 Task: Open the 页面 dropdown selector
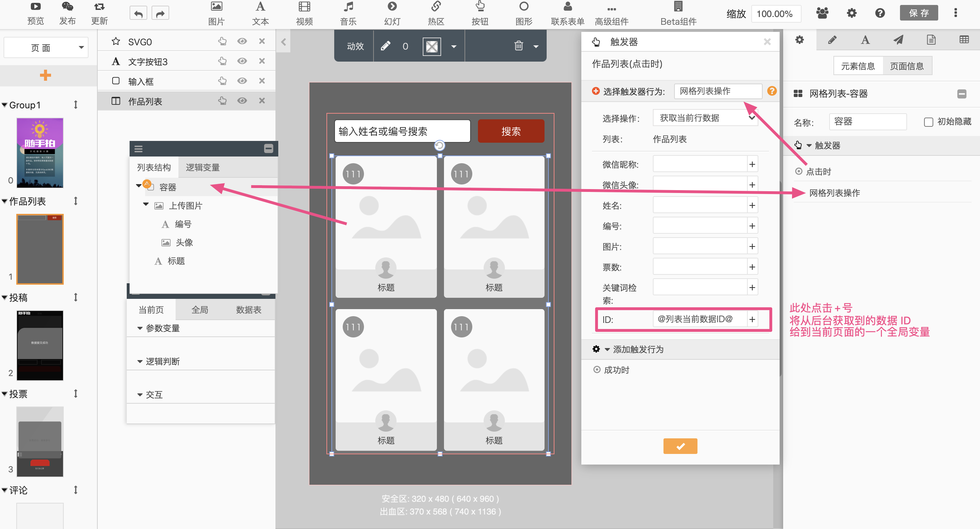point(46,47)
